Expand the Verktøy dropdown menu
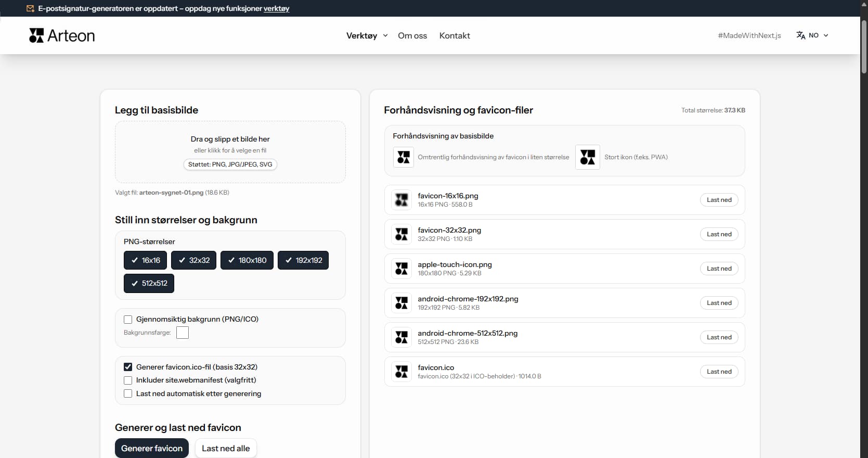 367,35
